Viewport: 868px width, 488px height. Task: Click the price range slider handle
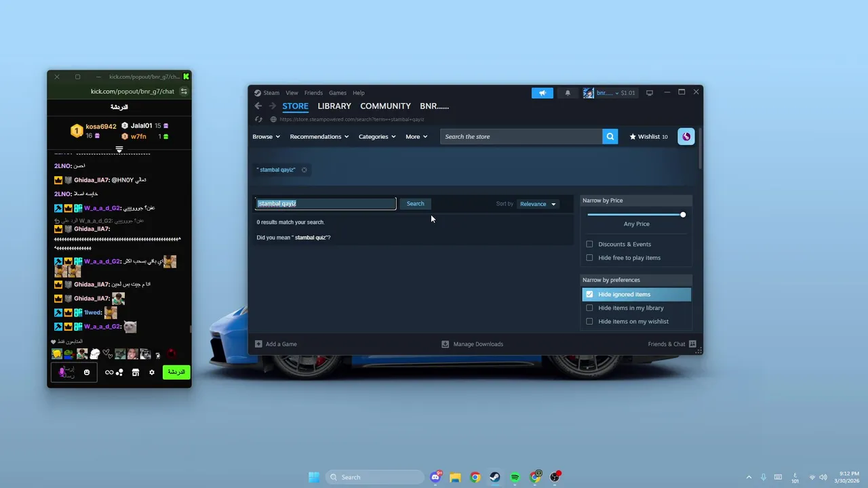coord(683,214)
